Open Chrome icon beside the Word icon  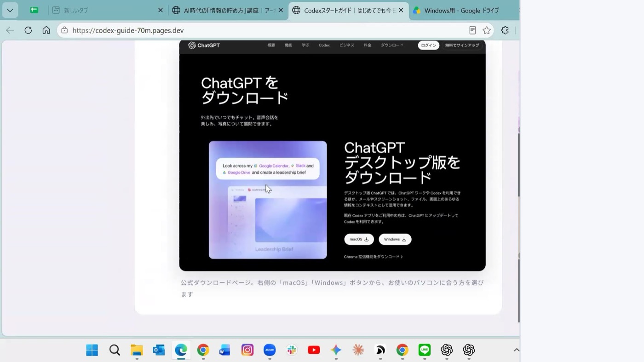pos(203,350)
